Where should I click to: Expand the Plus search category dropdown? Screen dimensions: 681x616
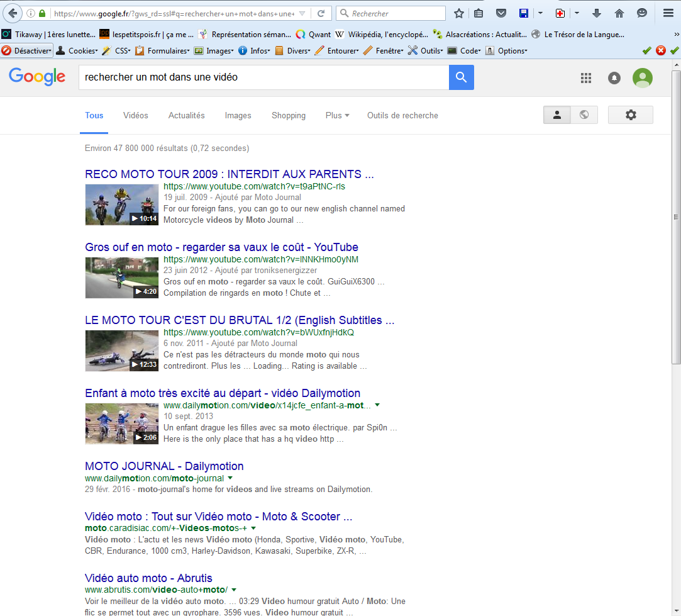tap(337, 115)
